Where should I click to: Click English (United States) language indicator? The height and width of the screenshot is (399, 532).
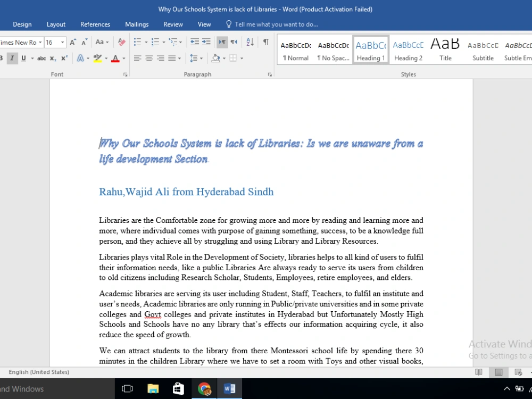pyautogui.click(x=39, y=372)
